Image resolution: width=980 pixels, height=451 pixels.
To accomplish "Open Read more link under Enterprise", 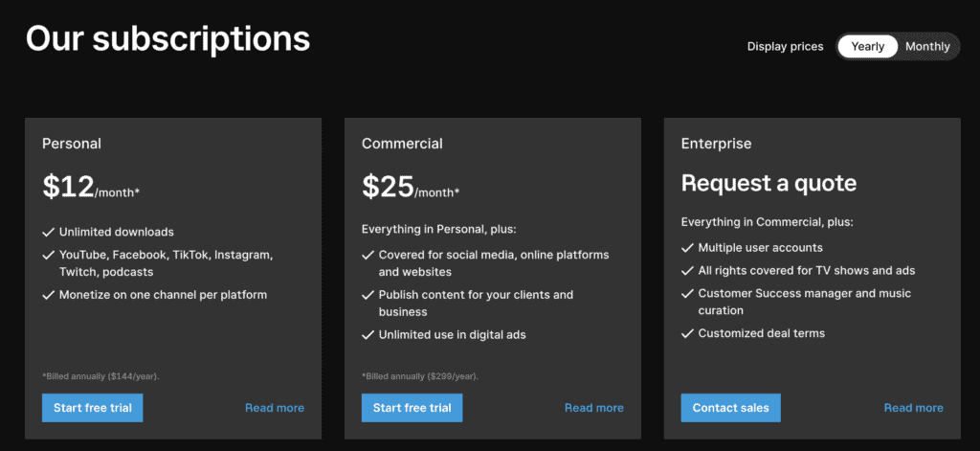I will click(913, 408).
